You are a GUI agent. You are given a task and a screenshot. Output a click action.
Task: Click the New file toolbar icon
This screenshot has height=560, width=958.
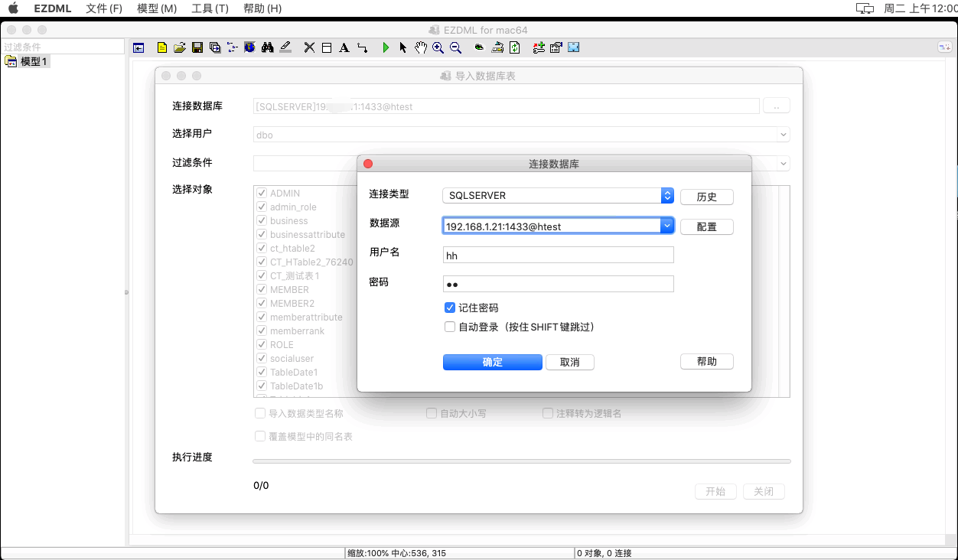click(x=162, y=47)
